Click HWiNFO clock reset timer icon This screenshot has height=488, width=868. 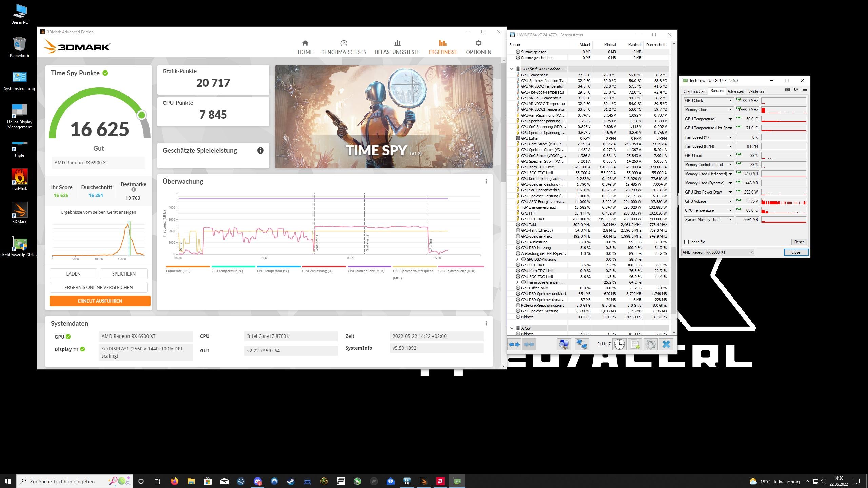tap(619, 344)
